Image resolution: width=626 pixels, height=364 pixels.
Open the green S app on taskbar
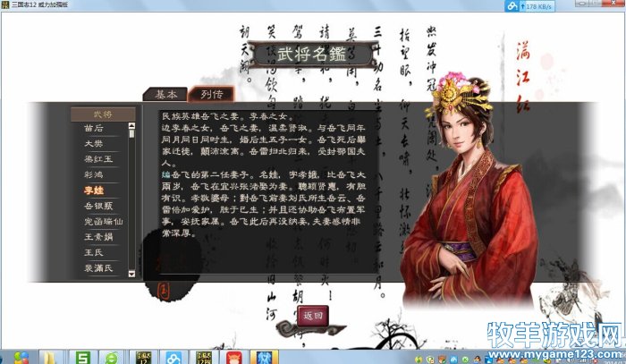(x=82, y=358)
